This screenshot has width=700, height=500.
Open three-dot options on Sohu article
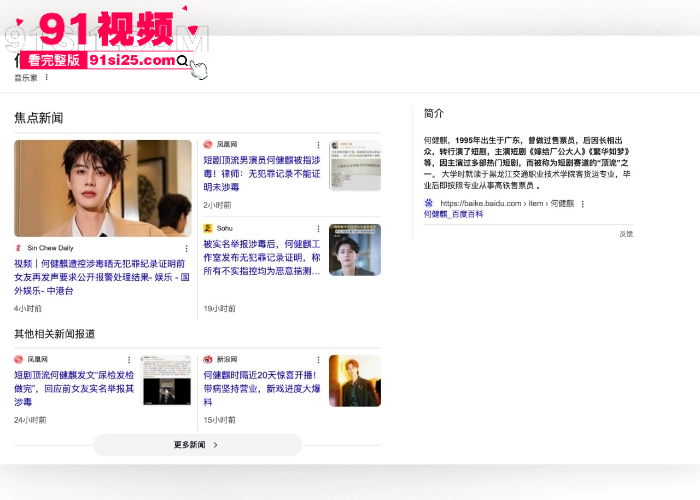pos(318,229)
